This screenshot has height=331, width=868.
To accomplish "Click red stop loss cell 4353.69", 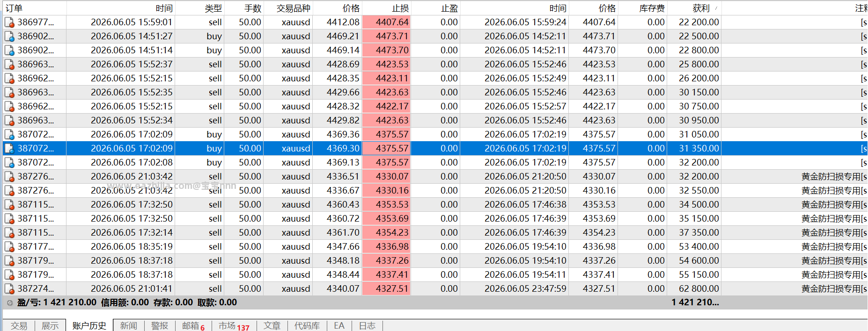I will tap(386, 219).
